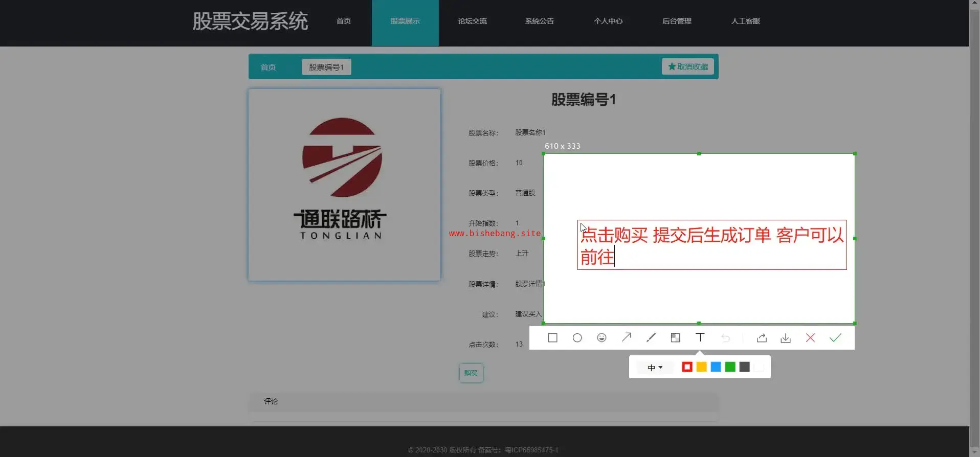Select the text annotation tool

point(700,337)
